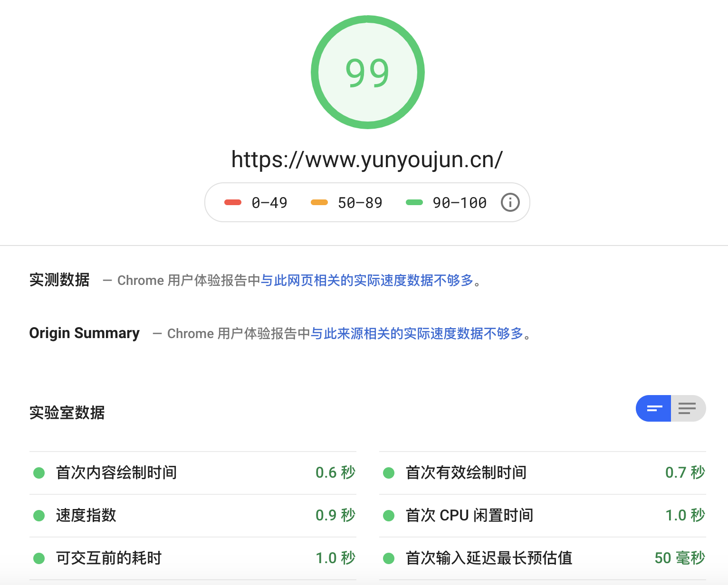Click the orange 50–89 score legend

346,203
